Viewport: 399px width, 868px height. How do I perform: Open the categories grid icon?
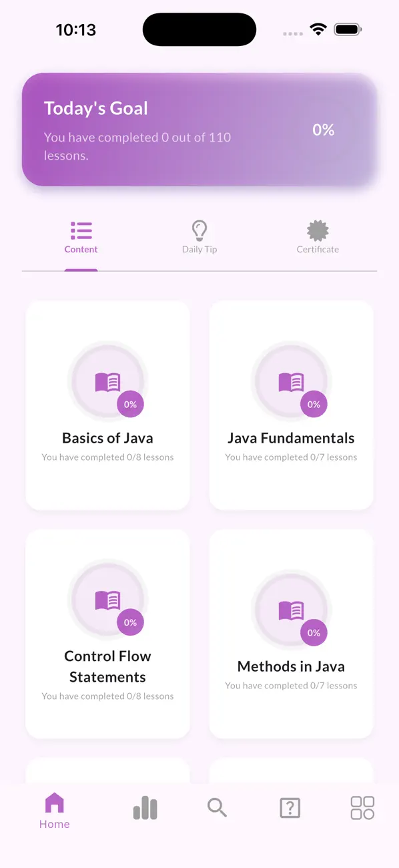[362, 808]
